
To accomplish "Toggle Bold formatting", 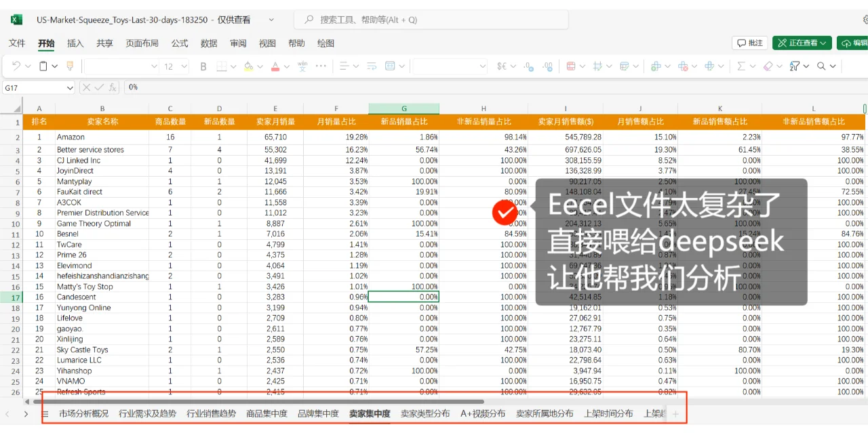I will coord(203,66).
